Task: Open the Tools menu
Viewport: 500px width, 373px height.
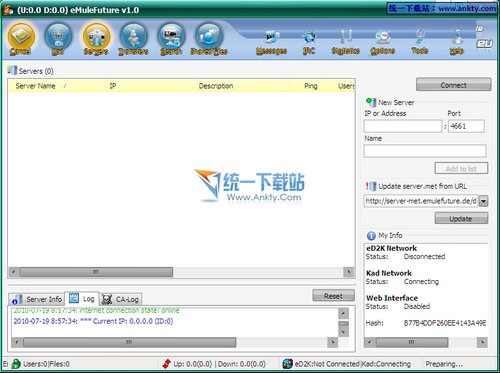Action: pyautogui.click(x=420, y=43)
